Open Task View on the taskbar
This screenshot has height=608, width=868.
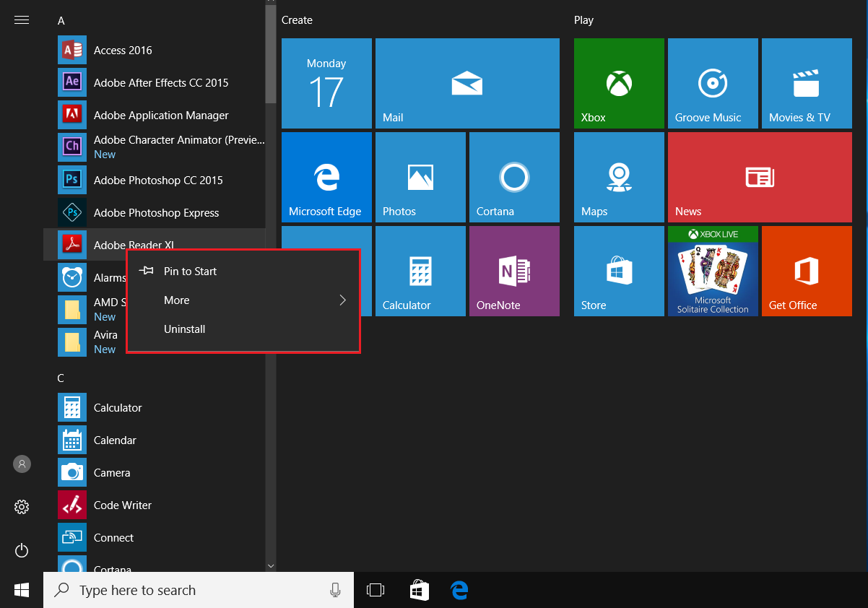375,590
